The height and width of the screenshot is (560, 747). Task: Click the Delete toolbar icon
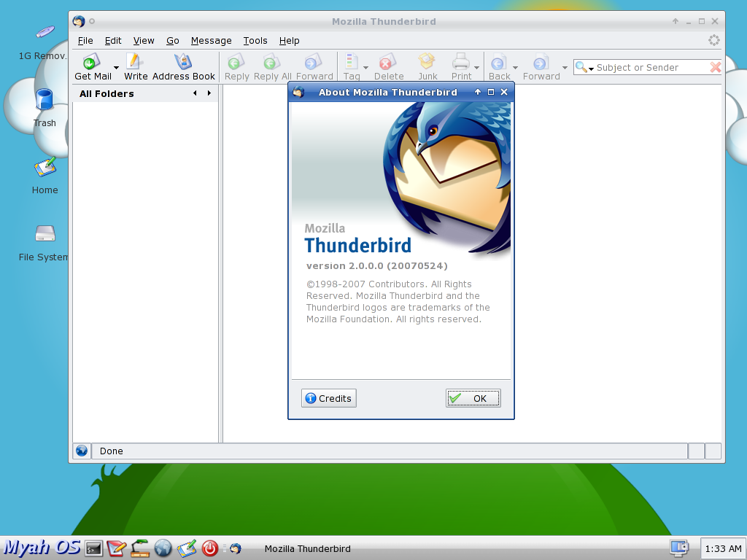pyautogui.click(x=388, y=67)
